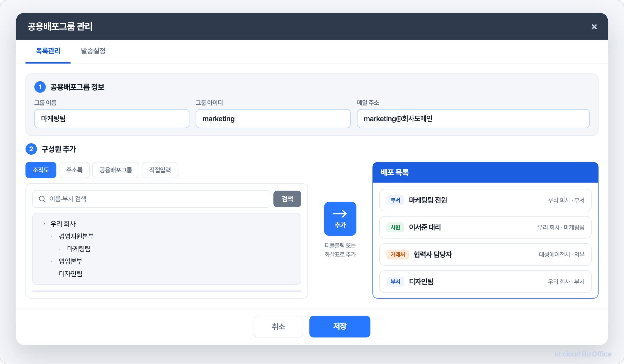
Task: Click the 사원 badge beside 이서준 대리
Action: [395, 227]
